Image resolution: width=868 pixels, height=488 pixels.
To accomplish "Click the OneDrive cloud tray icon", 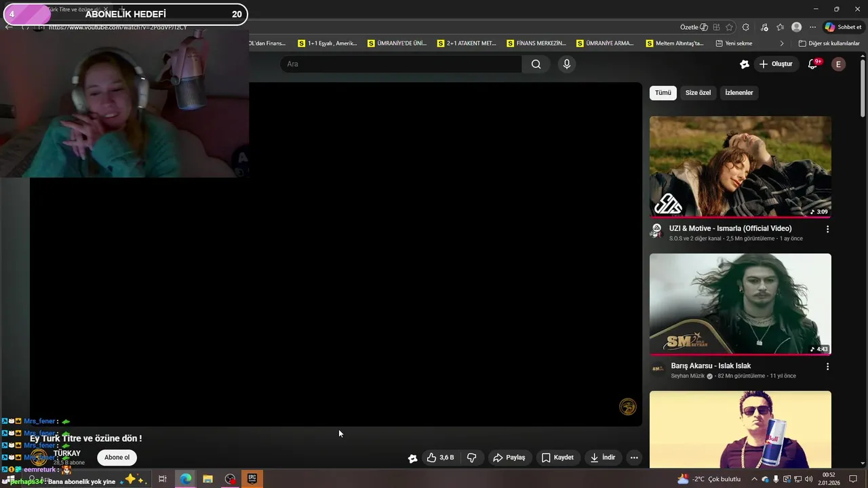I will tap(765, 479).
